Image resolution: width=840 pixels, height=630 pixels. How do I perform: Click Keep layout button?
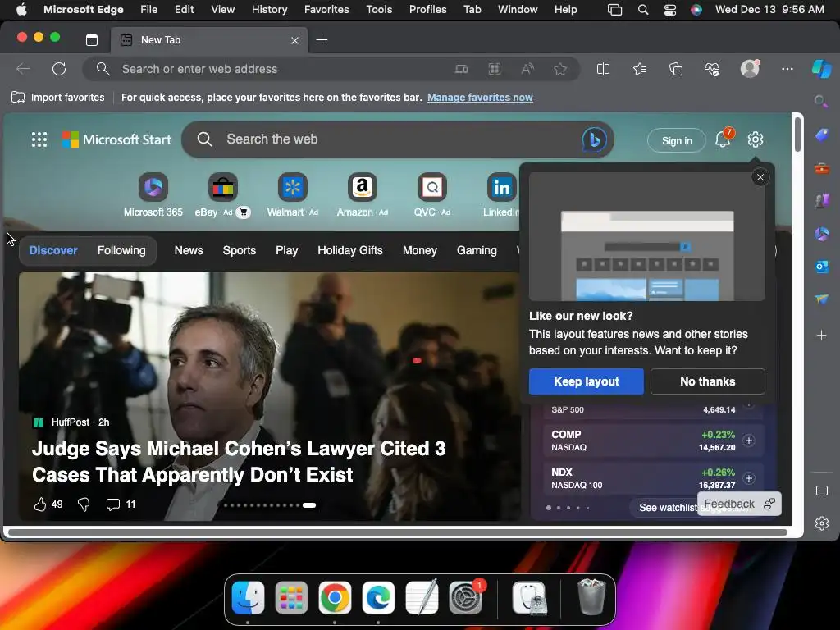pos(586,381)
